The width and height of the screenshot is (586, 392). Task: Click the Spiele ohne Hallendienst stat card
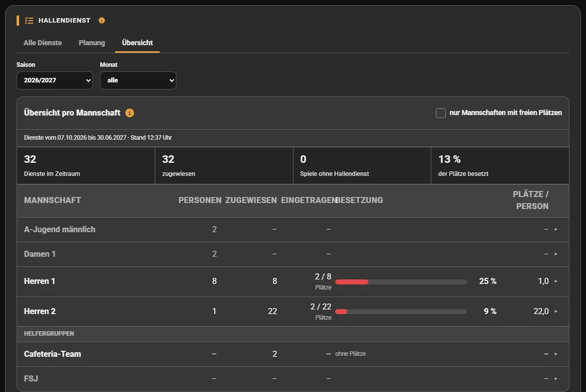point(362,165)
